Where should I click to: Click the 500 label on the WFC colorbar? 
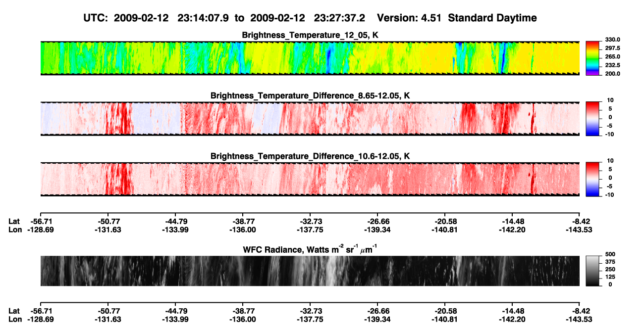point(610,254)
